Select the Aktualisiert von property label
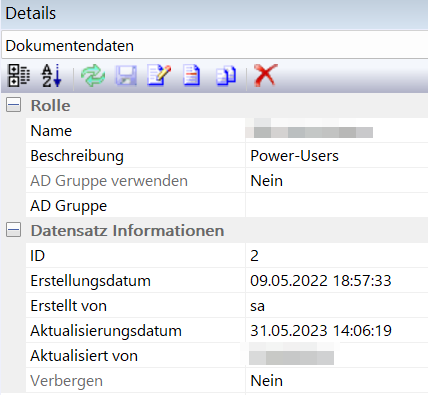This screenshot has width=428, height=395. tap(84, 356)
